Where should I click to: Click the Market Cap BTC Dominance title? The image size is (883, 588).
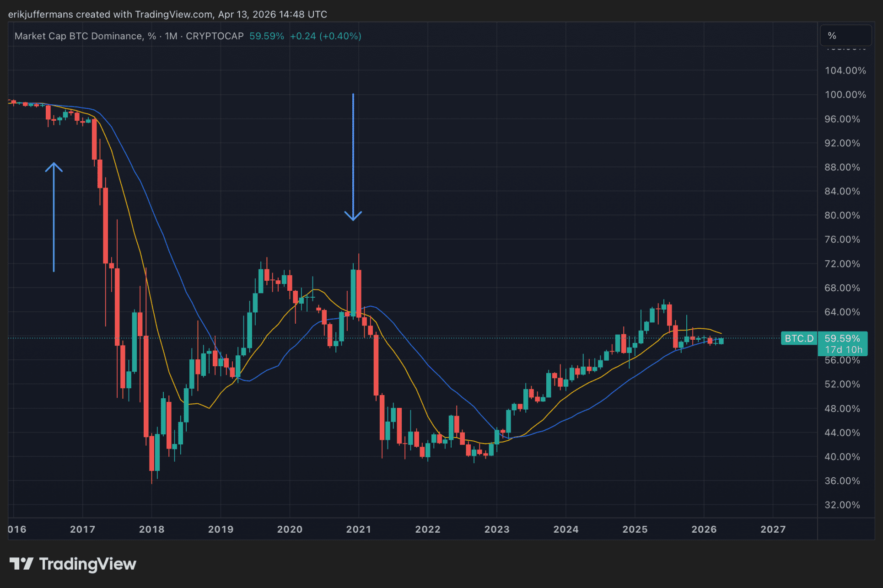click(x=79, y=36)
